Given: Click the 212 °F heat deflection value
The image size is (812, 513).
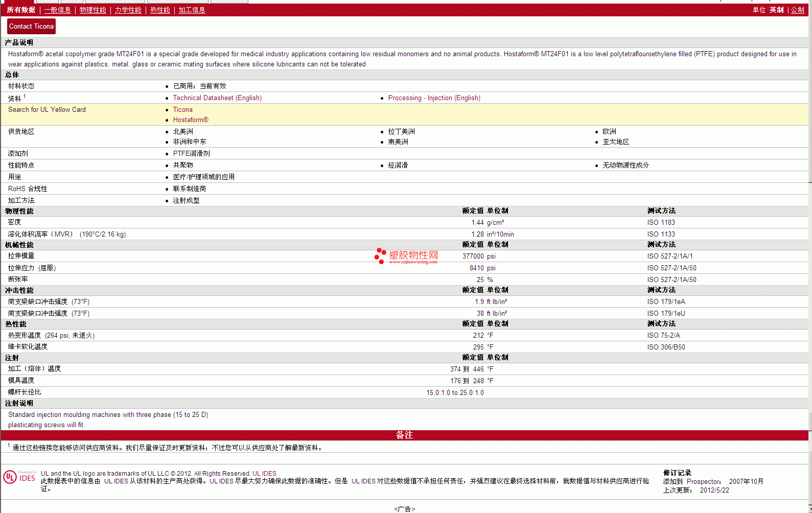Looking at the screenshot, I should click(x=483, y=336).
